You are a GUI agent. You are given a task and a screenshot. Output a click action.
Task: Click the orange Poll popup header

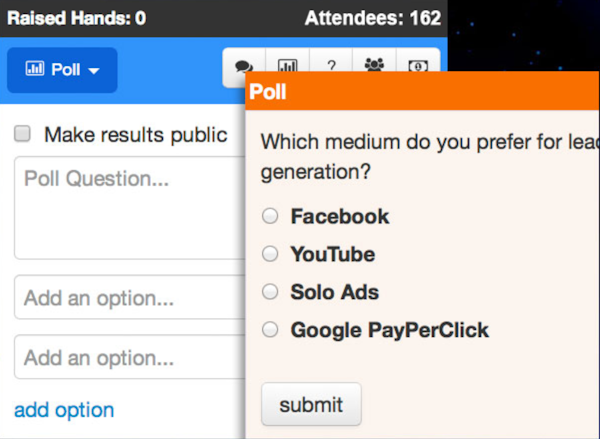[x=422, y=93]
